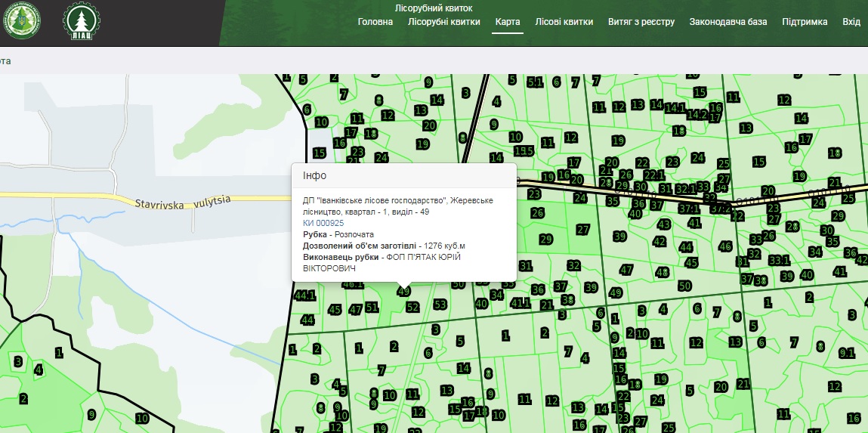The width and height of the screenshot is (868, 433).
Task: Open the КИ 000925 ticket link
Action: (x=323, y=223)
